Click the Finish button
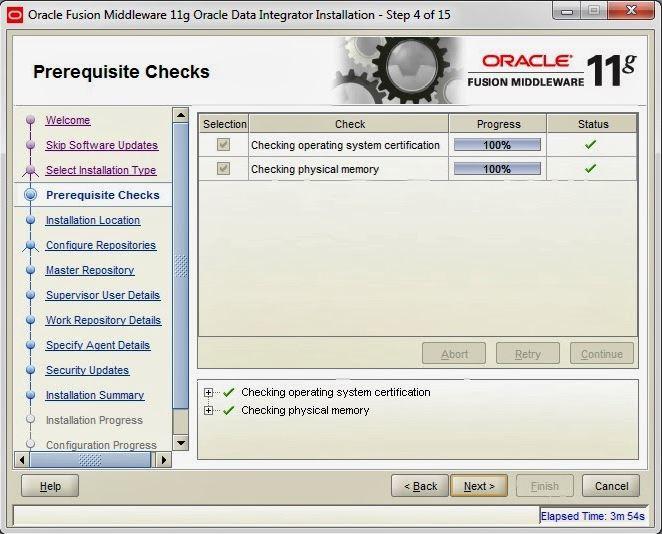The width and height of the screenshot is (662, 534). tap(545, 486)
